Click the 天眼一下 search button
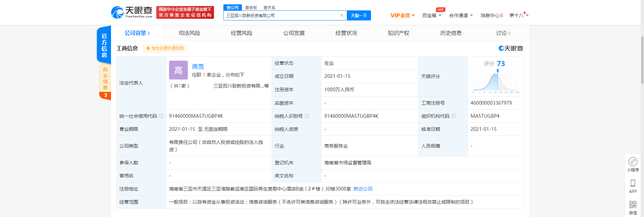Screen dimensions: 644x217 click(x=359, y=15)
